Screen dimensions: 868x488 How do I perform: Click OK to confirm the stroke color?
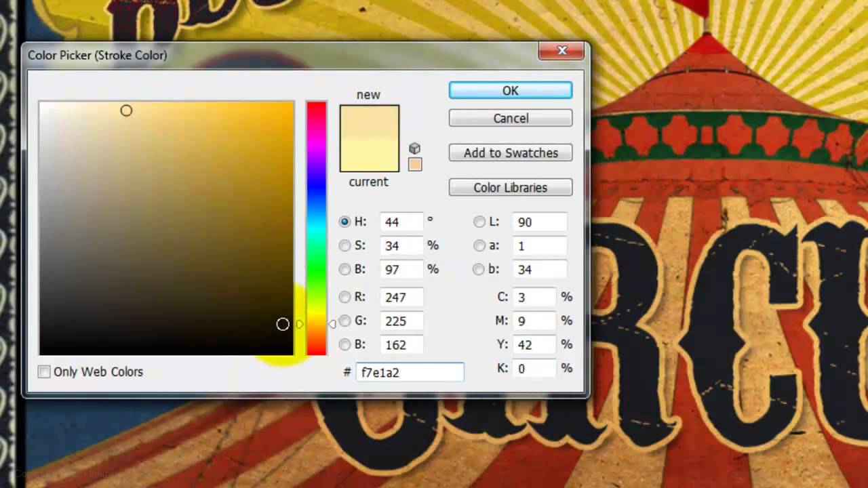tap(510, 90)
